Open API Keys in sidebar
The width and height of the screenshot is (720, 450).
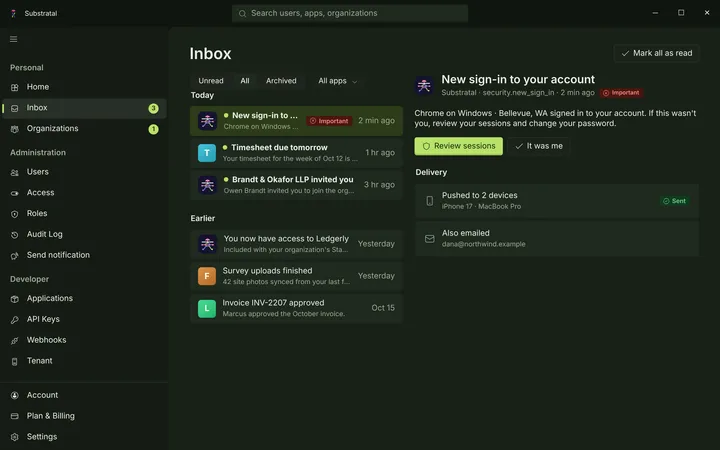pos(84,320)
